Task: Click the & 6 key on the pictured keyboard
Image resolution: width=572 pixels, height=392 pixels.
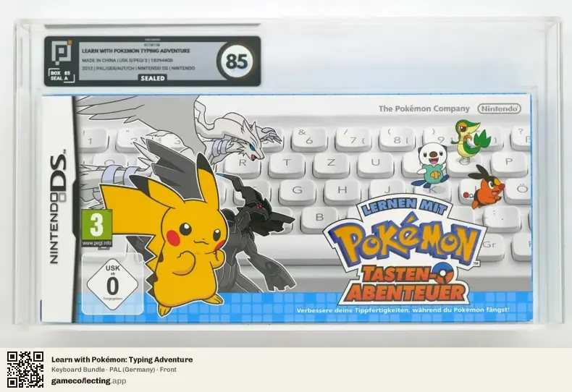Action: click(308, 138)
